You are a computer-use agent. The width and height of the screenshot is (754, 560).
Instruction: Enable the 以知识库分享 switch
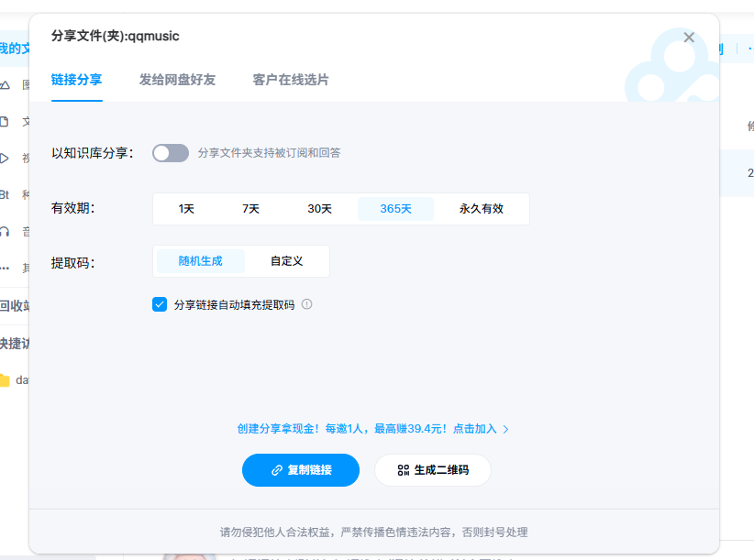click(x=169, y=152)
